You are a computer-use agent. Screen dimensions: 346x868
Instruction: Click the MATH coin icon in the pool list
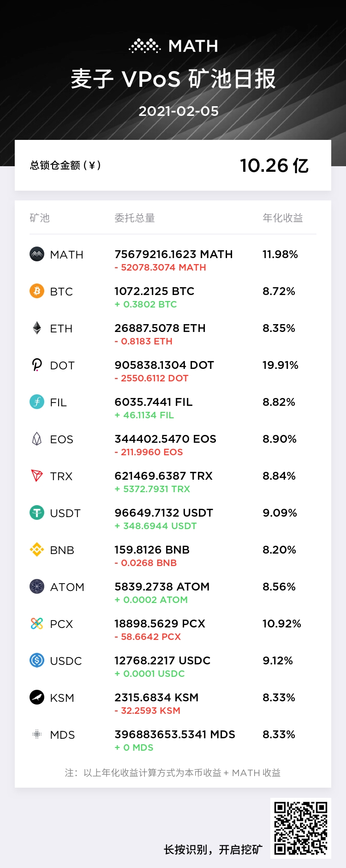coord(37,254)
